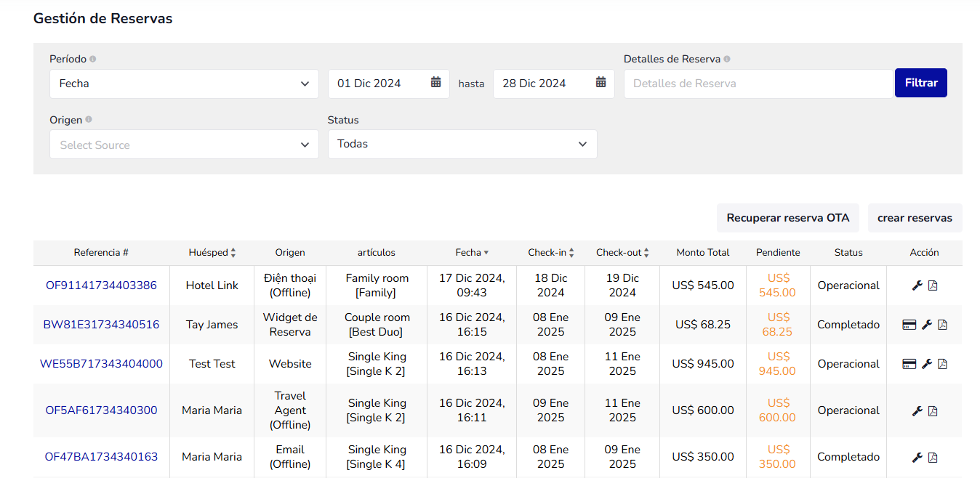Viewport: 980px width, 478px height.
Task: Click the crear reservas button
Action: point(915,218)
